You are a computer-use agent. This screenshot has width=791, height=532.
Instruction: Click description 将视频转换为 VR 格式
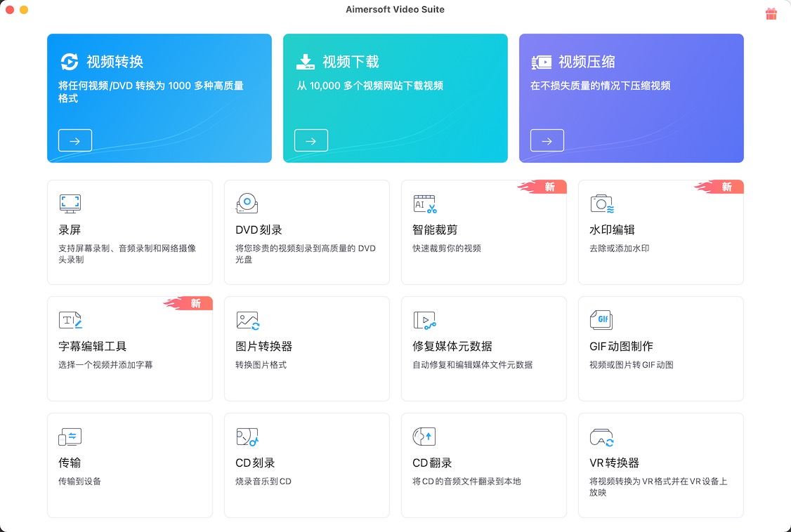(658, 486)
